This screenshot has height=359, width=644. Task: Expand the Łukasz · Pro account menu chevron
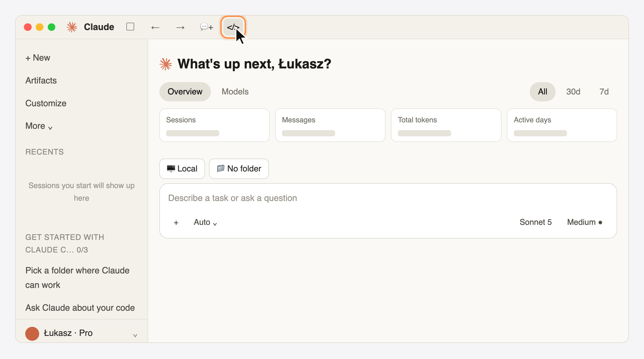click(x=135, y=335)
